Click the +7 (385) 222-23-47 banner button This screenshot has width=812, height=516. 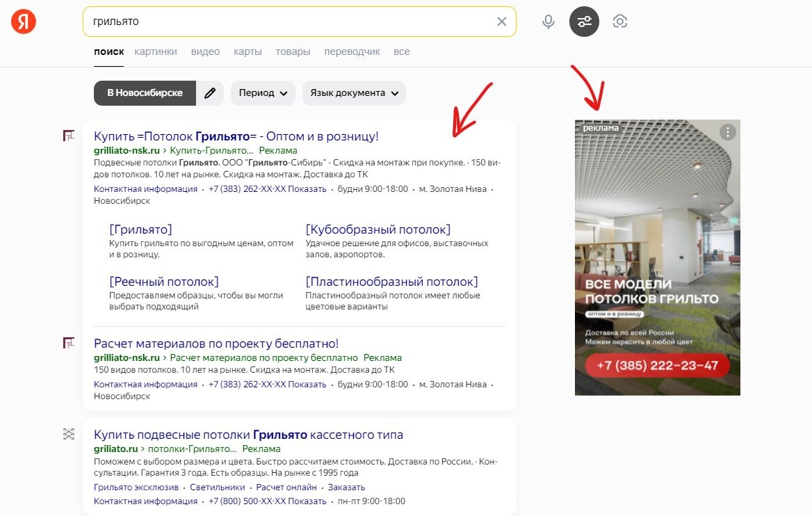click(658, 366)
